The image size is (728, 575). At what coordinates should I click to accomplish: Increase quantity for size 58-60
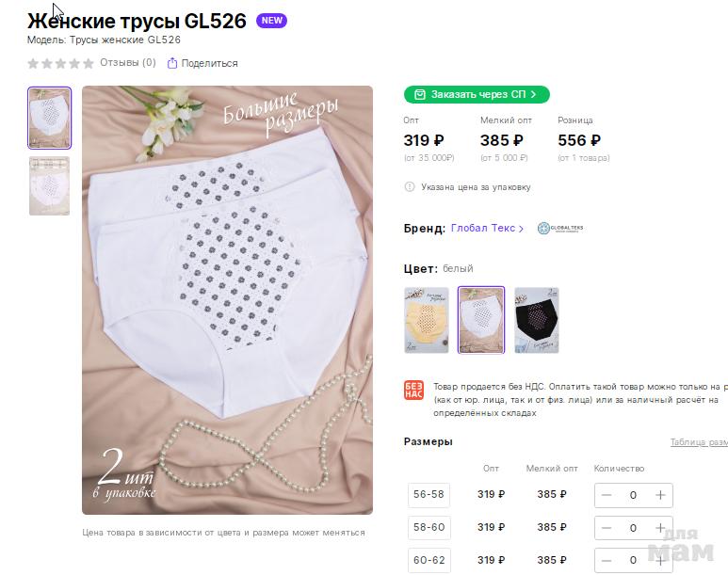(x=661, y=528)
